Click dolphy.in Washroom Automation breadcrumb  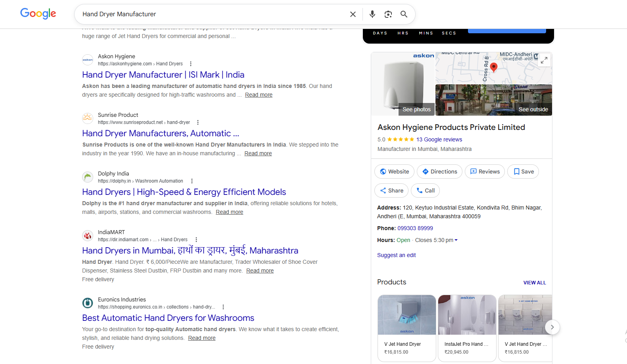[x=140, y=181]
